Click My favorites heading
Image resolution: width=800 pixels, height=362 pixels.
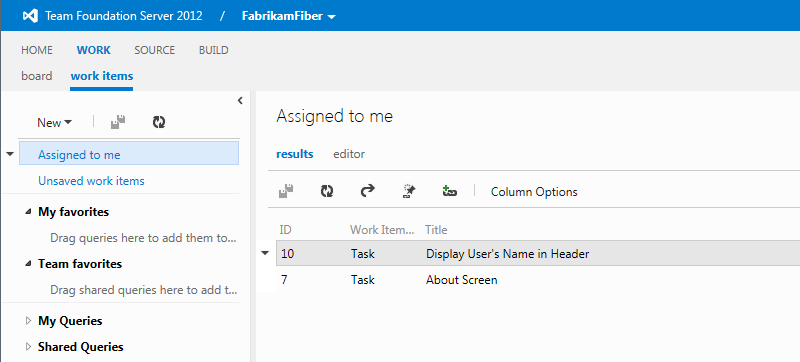[x=73, y=212]
